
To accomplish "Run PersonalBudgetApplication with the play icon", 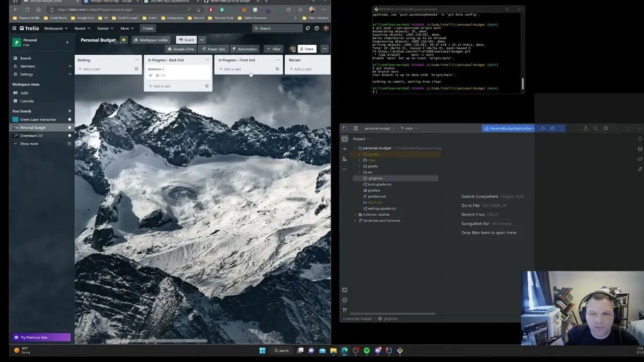I will tap(543, 128).
